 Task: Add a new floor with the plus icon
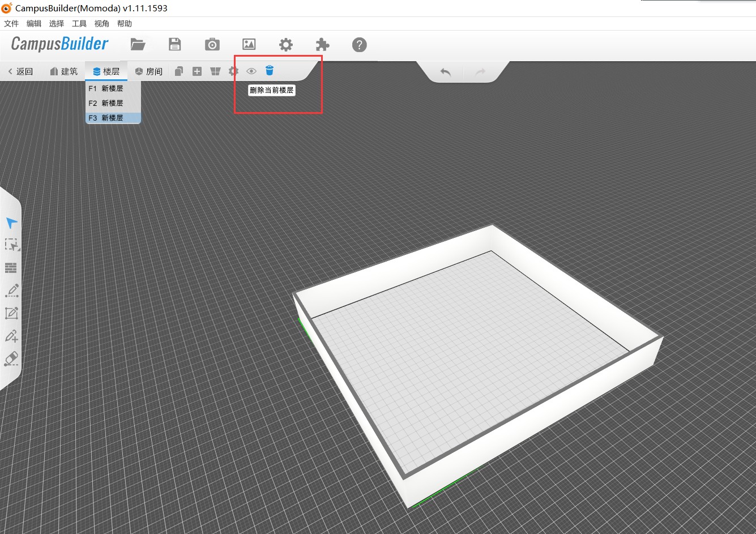[x=197, y=71]
